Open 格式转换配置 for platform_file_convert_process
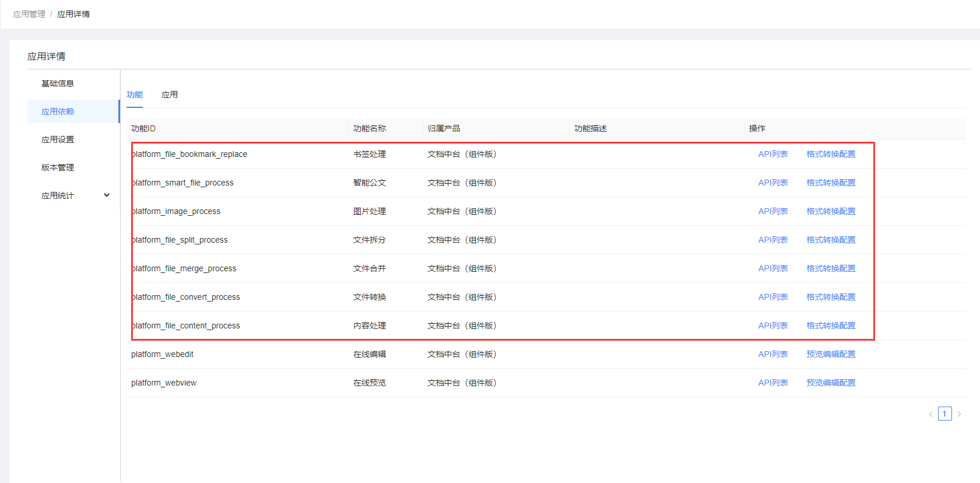Viewport: 980px width, 483px height. (x=831, y=297)
